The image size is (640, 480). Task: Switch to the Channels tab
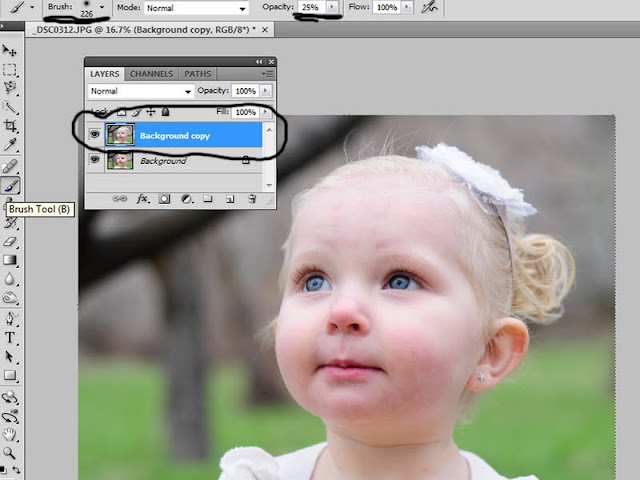point(151,74)
